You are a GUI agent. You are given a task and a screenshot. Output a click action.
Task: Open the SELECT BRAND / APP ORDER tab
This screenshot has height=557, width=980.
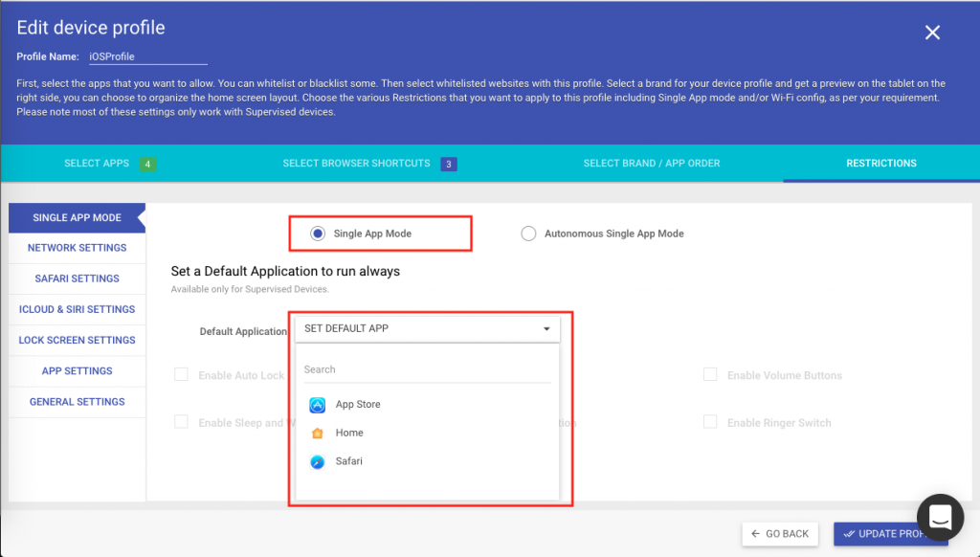click(x=651, y=163)
